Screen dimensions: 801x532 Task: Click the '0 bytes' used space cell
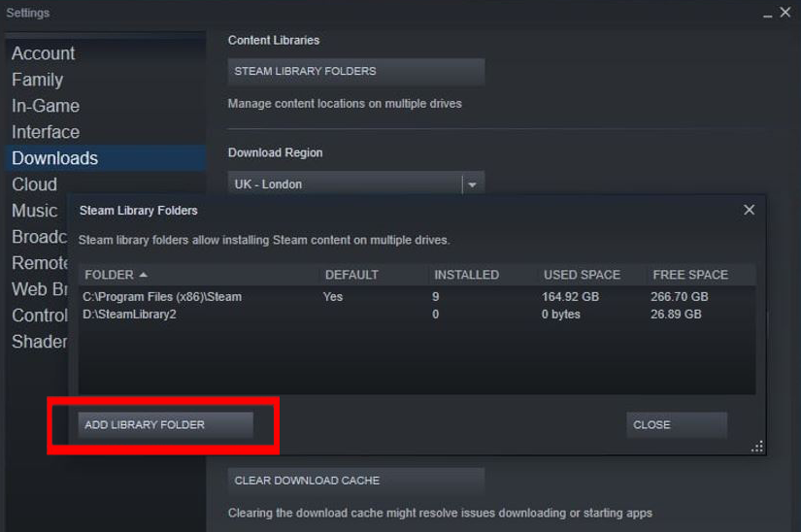561,314
